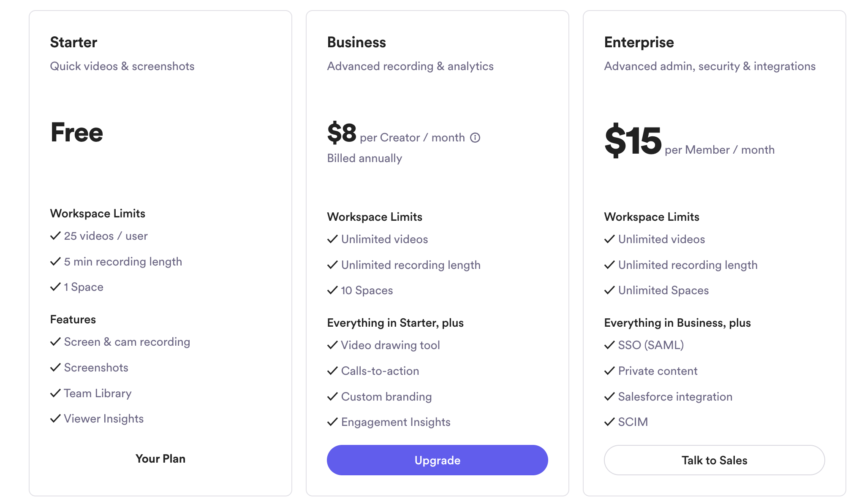This screenshot has width=859, height=504.
Task: Click checkmark icon next to Team Library
Action: click(55, 393)
